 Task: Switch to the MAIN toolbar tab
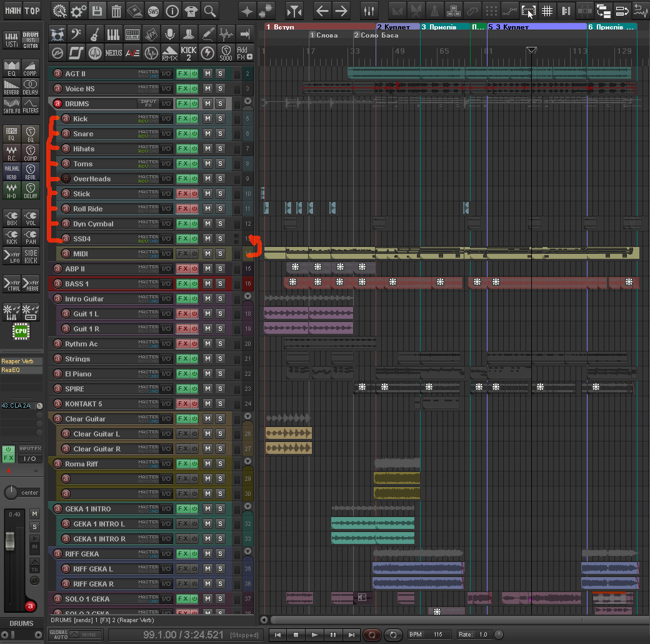(12, 11)
